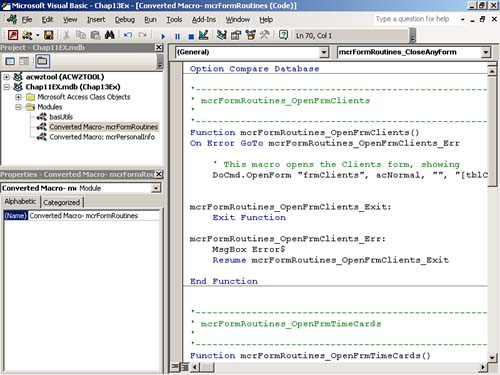Toggle Design Mode icon
This screenshot has width=500, height=375.
[x=203, y=35]
